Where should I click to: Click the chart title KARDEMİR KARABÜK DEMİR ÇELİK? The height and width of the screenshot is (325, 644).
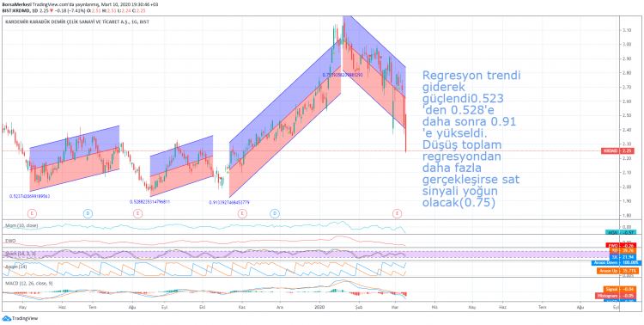point(76,21)
